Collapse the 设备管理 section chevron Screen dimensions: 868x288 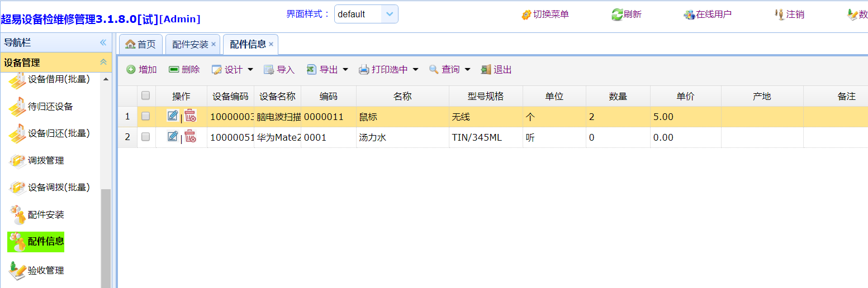point(103,63)
